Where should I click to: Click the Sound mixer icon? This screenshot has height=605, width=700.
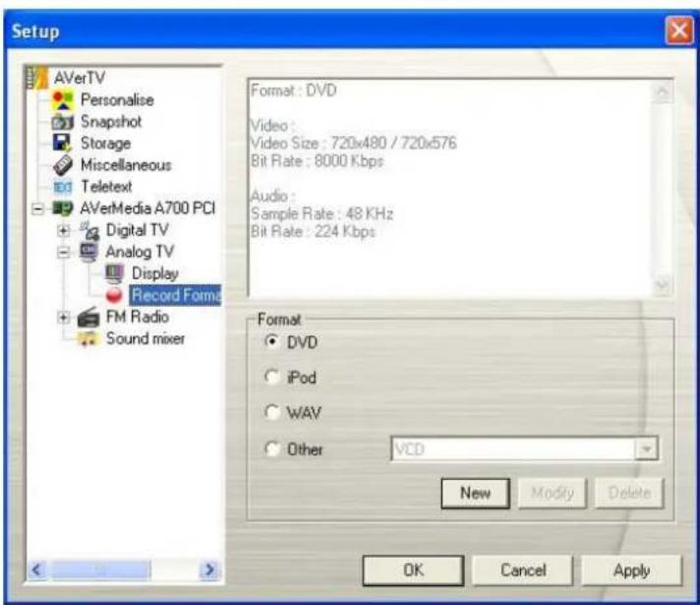[88, 338]
